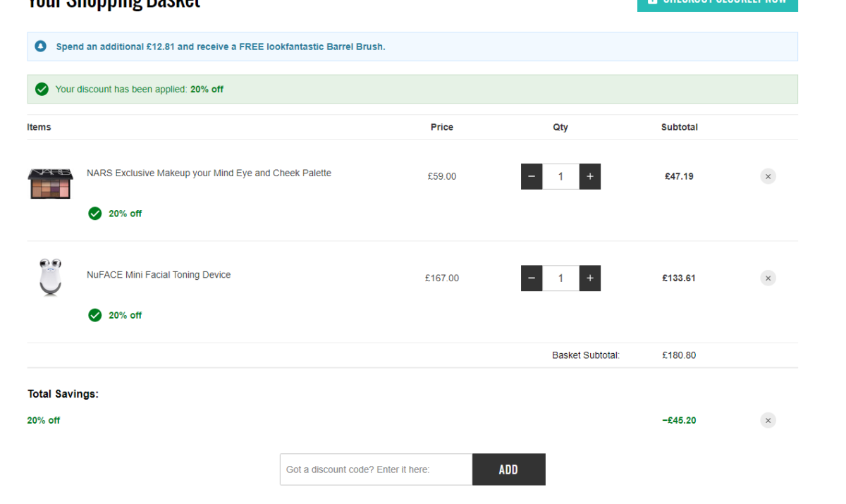Open the Items column header
Viewport: 846px width, 504px height.
click(x=39, y=127)
